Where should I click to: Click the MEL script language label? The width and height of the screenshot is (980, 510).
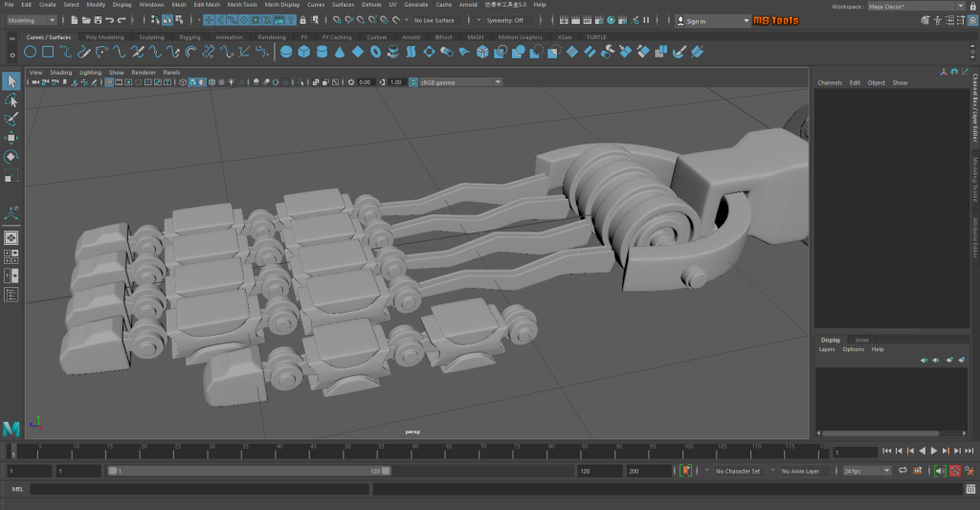pos(16,489)
